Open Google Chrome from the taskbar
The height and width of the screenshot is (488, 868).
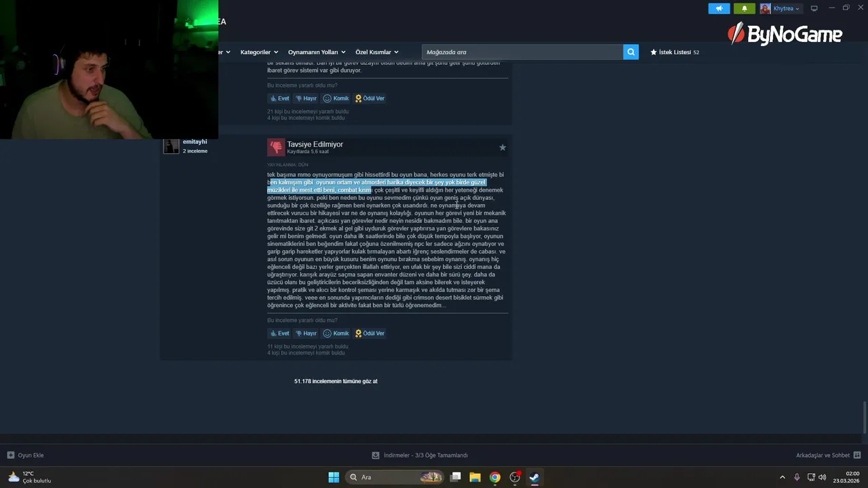point(495,477)
